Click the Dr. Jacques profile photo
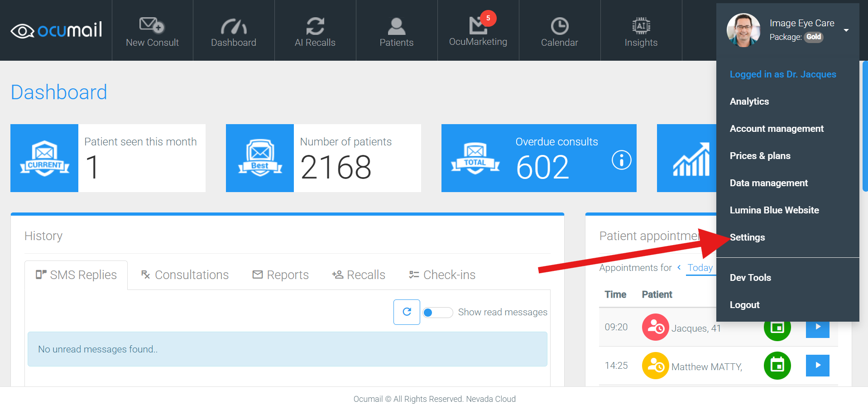 click(x=743, y=30)
